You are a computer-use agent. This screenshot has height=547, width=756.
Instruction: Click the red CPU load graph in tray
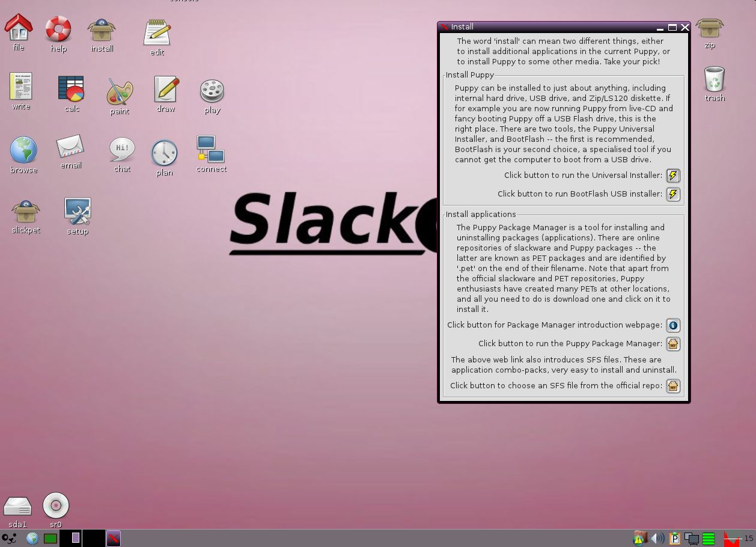[x=731, y=539]
